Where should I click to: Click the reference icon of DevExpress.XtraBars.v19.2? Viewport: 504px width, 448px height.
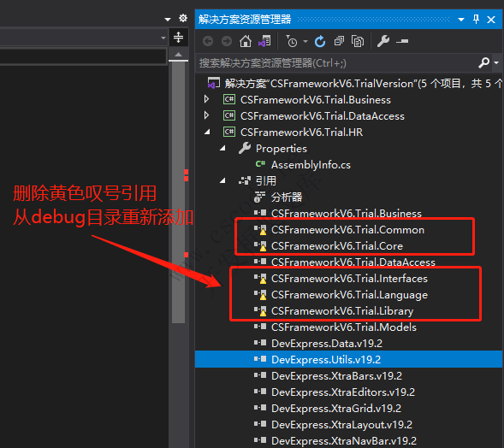pyautogui.click(x=260, y=375)
